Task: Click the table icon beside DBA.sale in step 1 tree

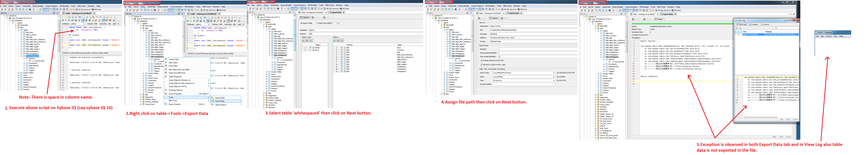Action: [25, 37]
